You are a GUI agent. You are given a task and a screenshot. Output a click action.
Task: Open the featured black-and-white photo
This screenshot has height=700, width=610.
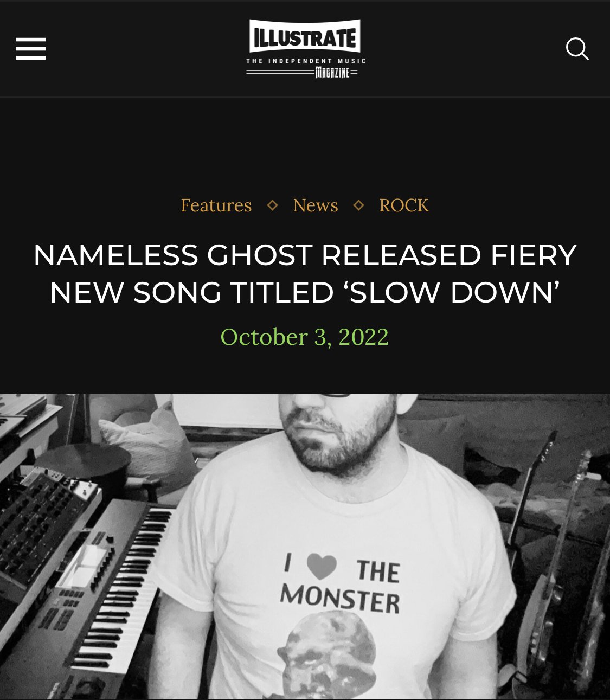click(305, 547)
